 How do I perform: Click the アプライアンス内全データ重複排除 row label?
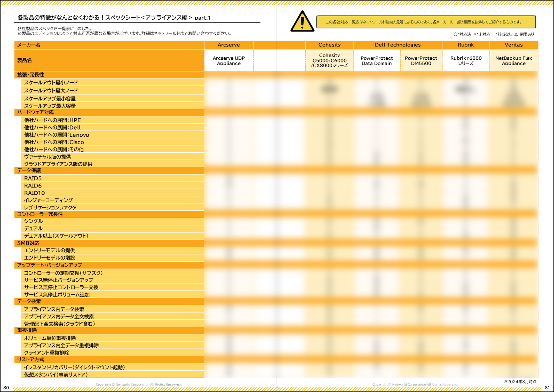click(113, 345)
